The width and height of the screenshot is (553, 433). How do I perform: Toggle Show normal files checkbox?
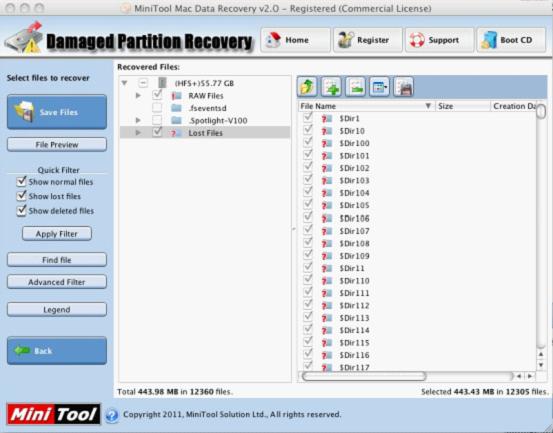[x=21, y=182]
